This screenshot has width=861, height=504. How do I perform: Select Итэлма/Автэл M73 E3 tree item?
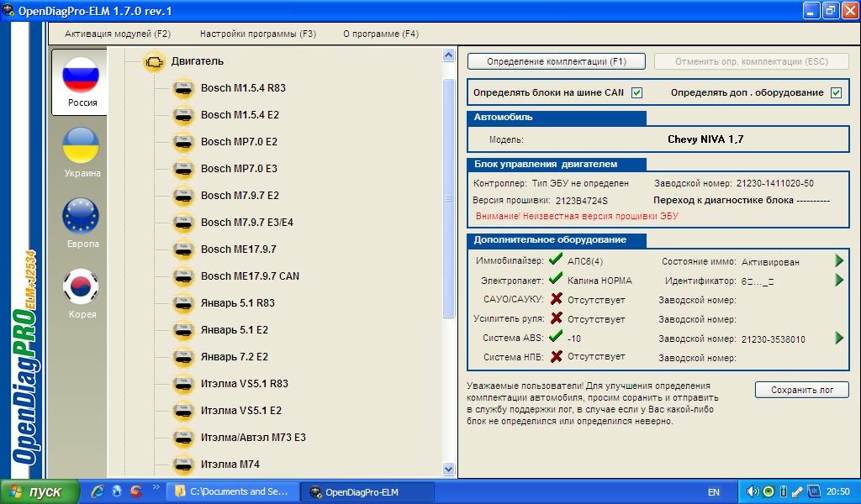tap(253, 438)
